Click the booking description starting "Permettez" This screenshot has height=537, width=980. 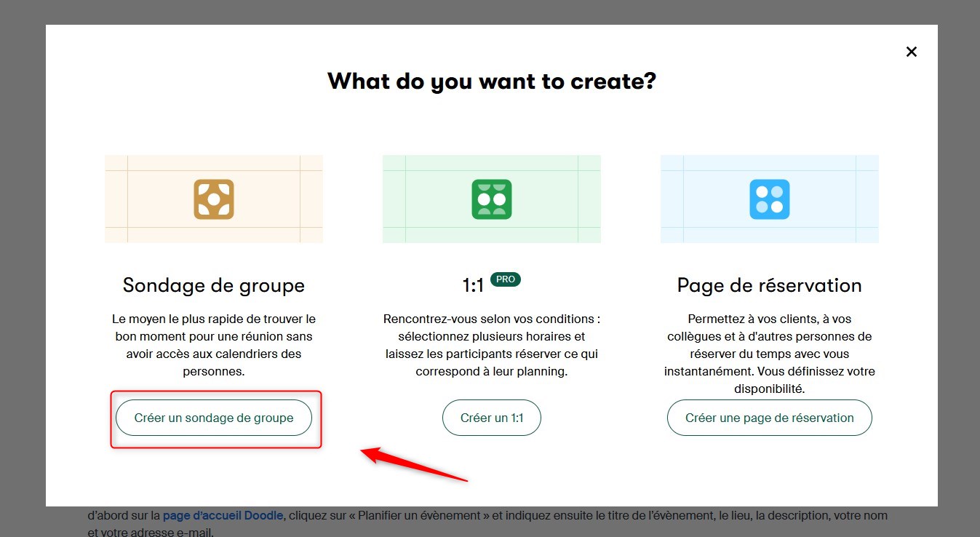click(x=770, y=354)
